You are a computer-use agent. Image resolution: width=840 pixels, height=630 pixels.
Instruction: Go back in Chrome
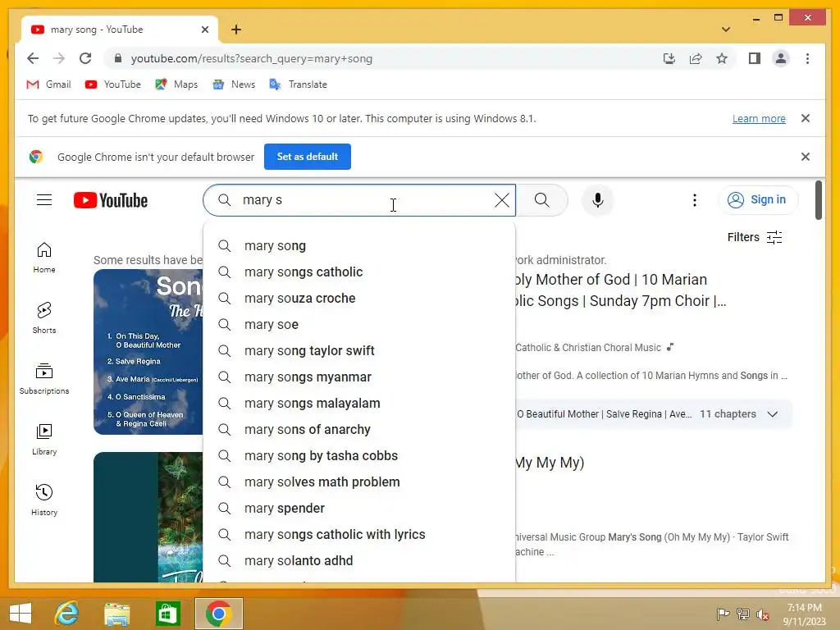[x=33, y=58]
